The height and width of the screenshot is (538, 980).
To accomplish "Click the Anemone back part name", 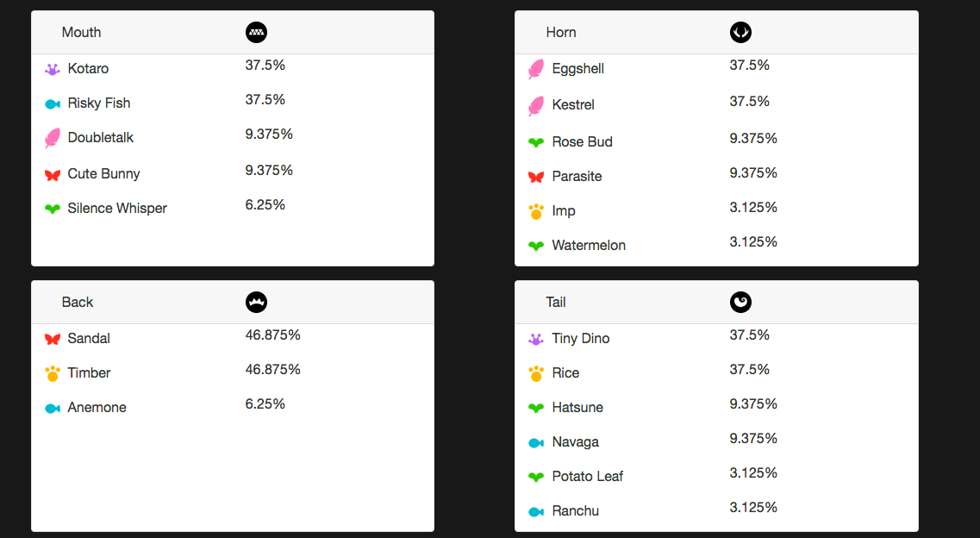I will [x=97, y=408].
